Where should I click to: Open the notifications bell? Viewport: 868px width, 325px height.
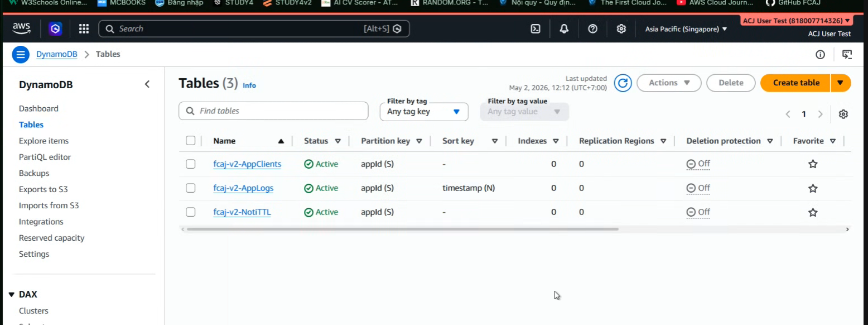tap(564, 29)
